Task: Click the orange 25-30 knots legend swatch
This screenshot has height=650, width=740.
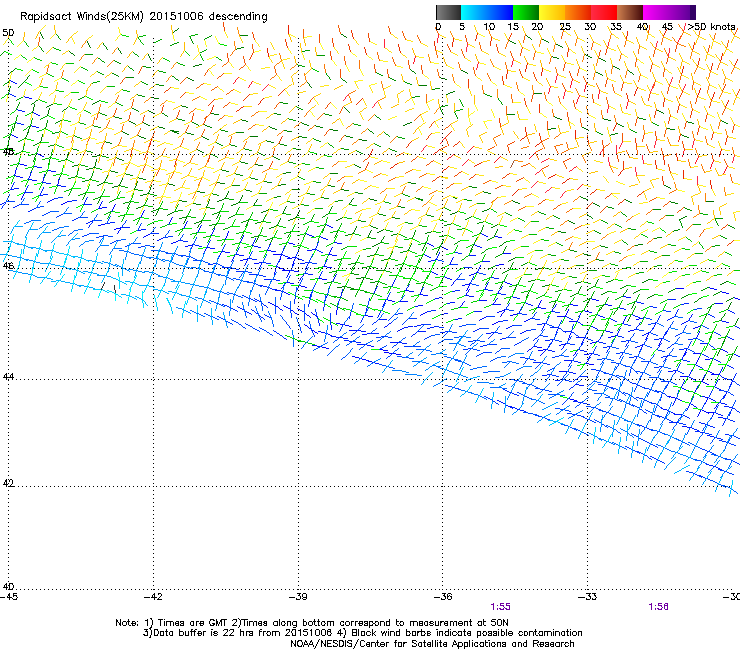Action: (x=578, y=12)
